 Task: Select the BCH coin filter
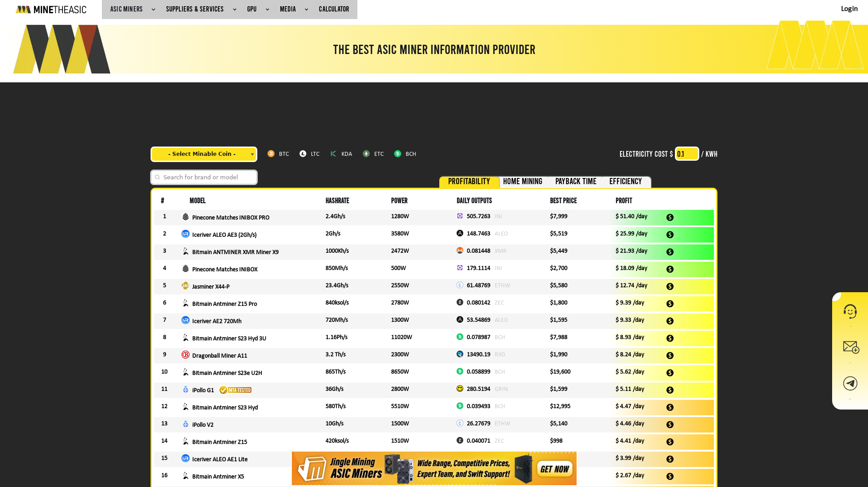coord(405,154)
